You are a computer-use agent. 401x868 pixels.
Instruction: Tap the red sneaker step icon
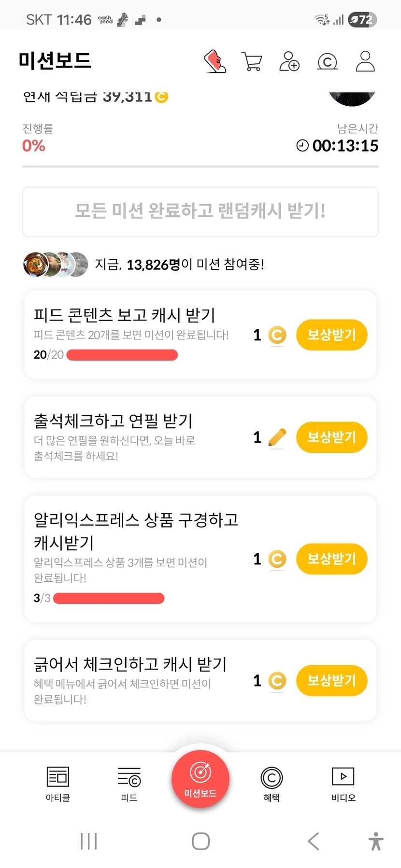coord(215,62)
